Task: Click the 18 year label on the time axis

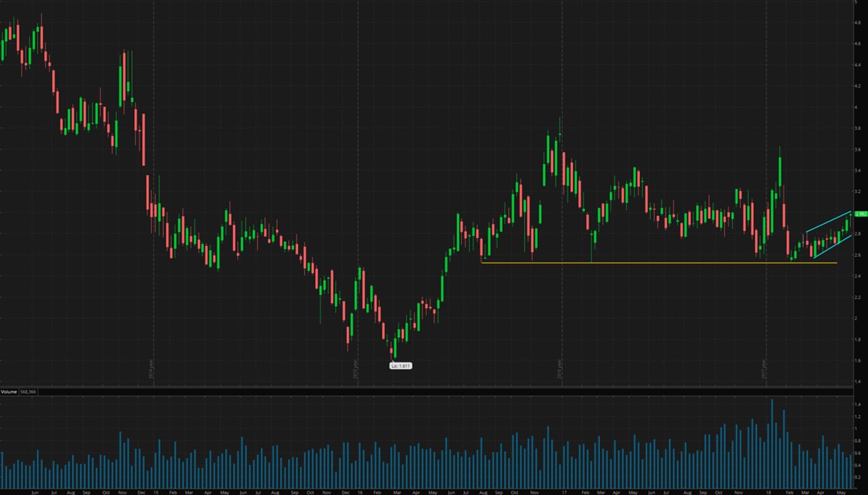Action: [x=769, y=491]
